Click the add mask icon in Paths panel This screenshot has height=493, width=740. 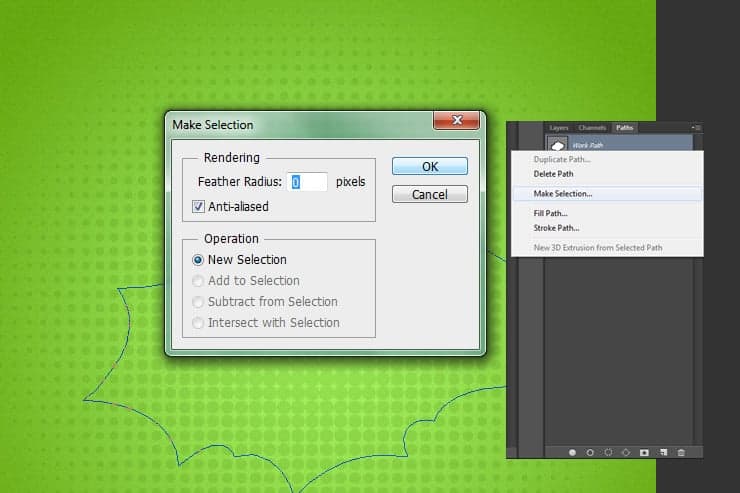(644, 452)
